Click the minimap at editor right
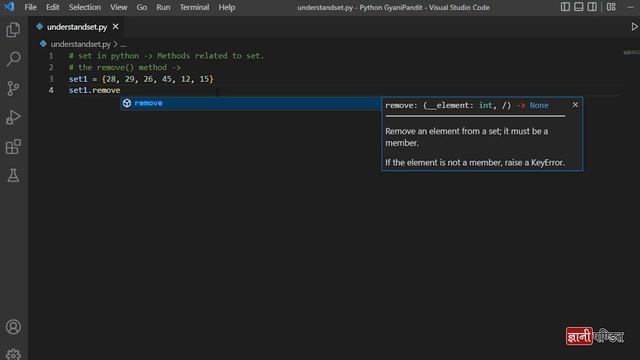 tap(631, 52)
